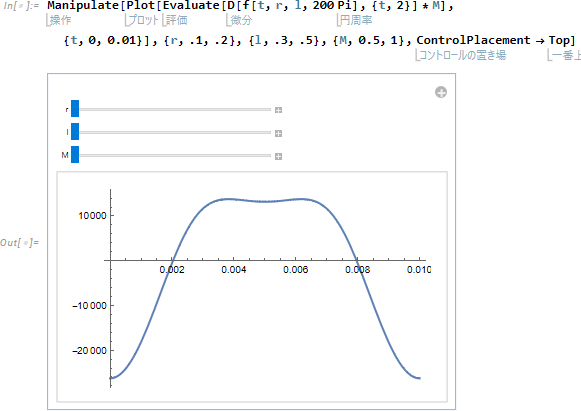Click the Manipulate keyword in the input cell
This screenshot has height=411, width=581.
coord(83,6)
